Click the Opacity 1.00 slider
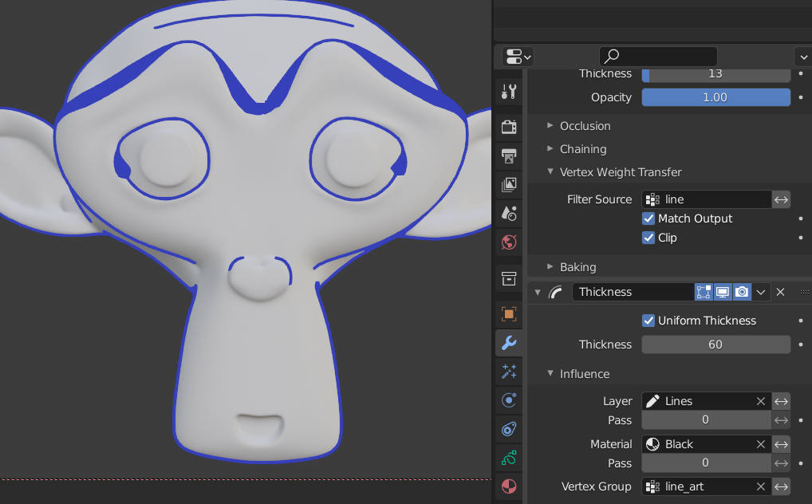The height and width of the screenshot is (504, 812). tap(716, 97)
